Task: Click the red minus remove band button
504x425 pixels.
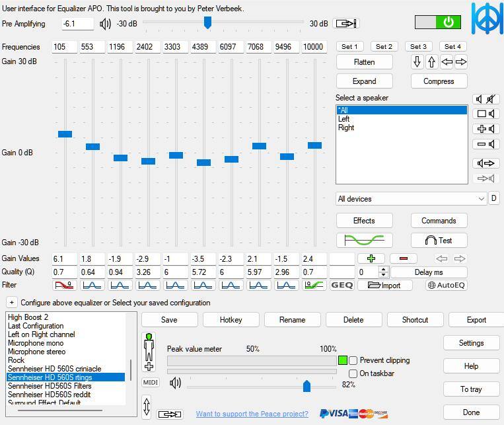Action: 403,258
